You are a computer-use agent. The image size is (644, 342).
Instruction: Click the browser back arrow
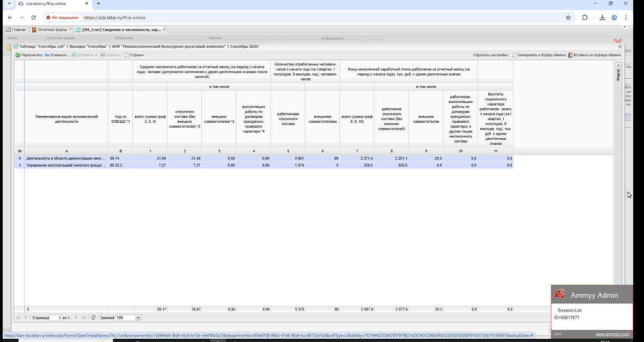[x=10, y=17]
